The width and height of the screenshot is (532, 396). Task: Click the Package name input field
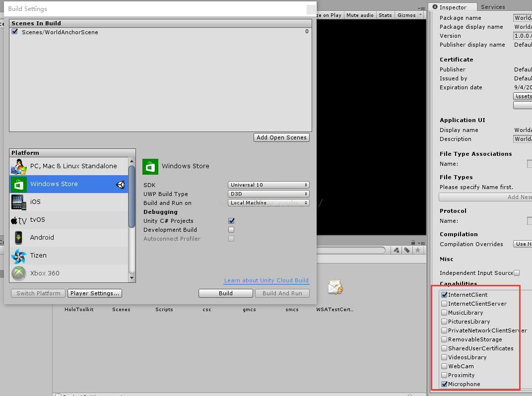pyautogui.click(x=523, y=18)
